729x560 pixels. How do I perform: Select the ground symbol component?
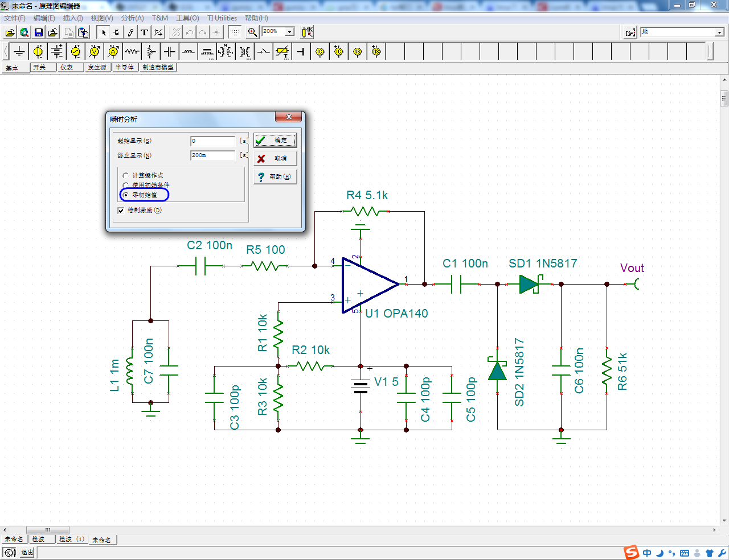[19, 52]
